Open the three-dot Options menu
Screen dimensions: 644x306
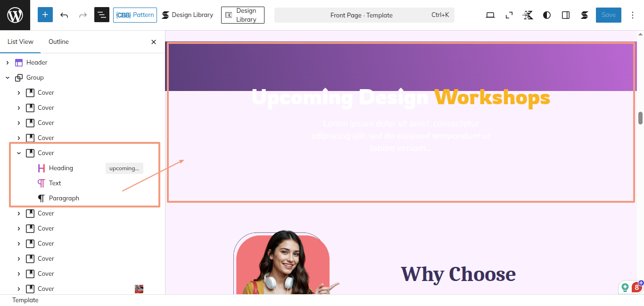pyautogui.click(x=633, y=15)
